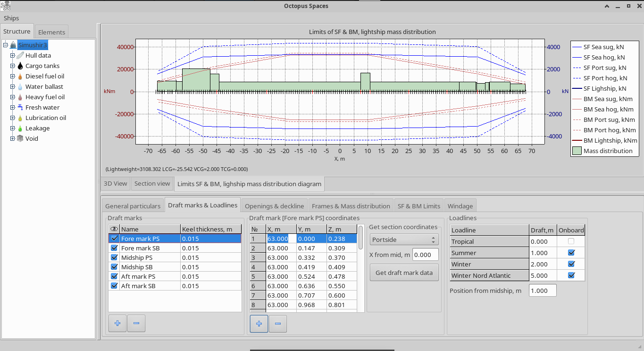644x351 pixels.
Task: Click the Keel thickness column header
Action: [x=211, y=229]
